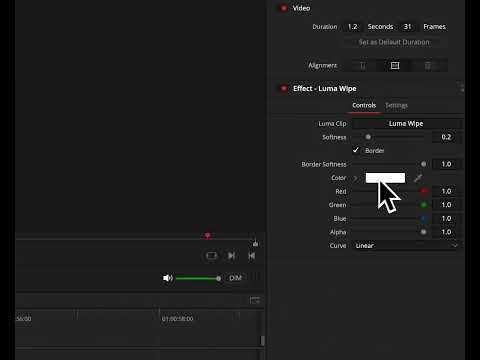Click the Alpha slider handle

click(x=423, y=232)
